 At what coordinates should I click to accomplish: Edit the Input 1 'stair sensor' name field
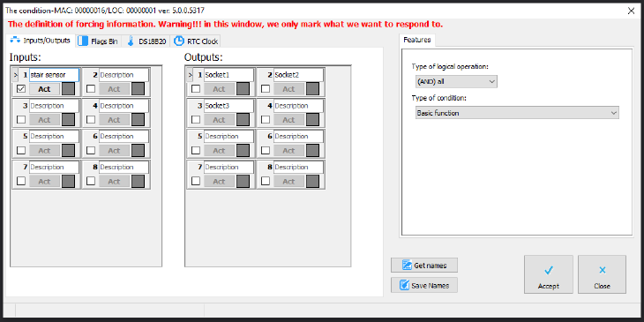click(x=54, y=75)
